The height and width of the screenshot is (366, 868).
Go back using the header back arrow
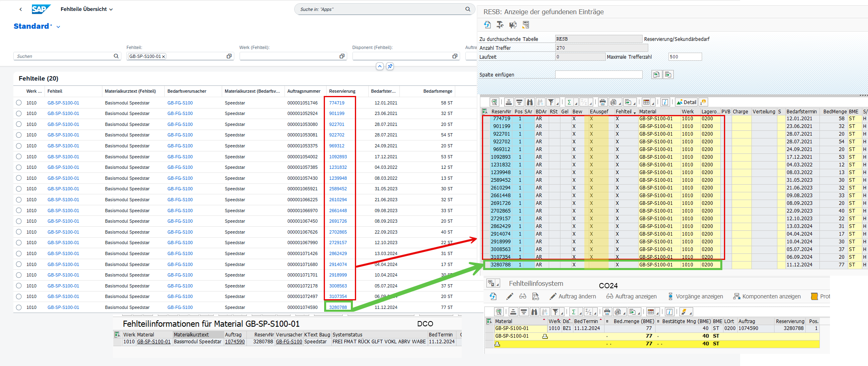[x=21, y=9]
